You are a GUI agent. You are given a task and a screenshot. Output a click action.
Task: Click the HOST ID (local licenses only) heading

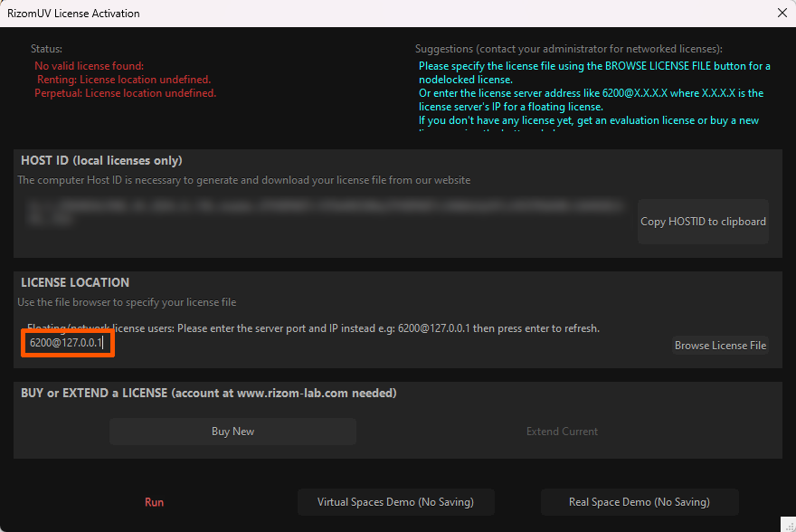(101, 160)
